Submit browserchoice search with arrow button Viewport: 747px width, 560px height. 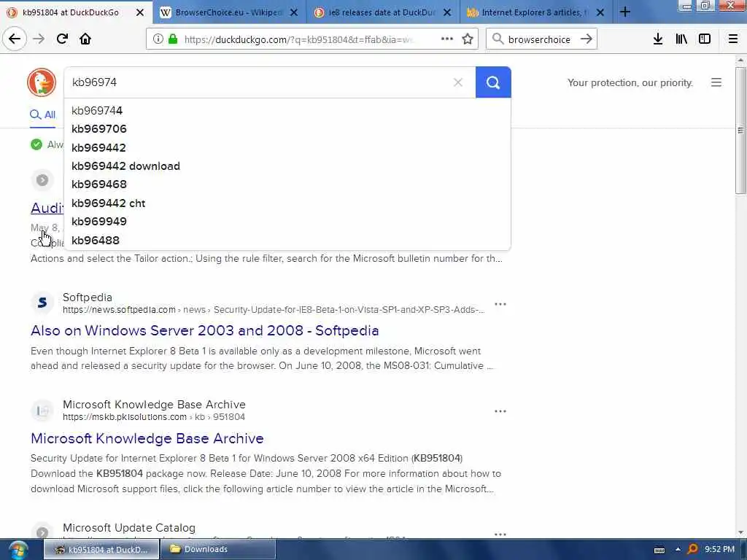[587, 39]
